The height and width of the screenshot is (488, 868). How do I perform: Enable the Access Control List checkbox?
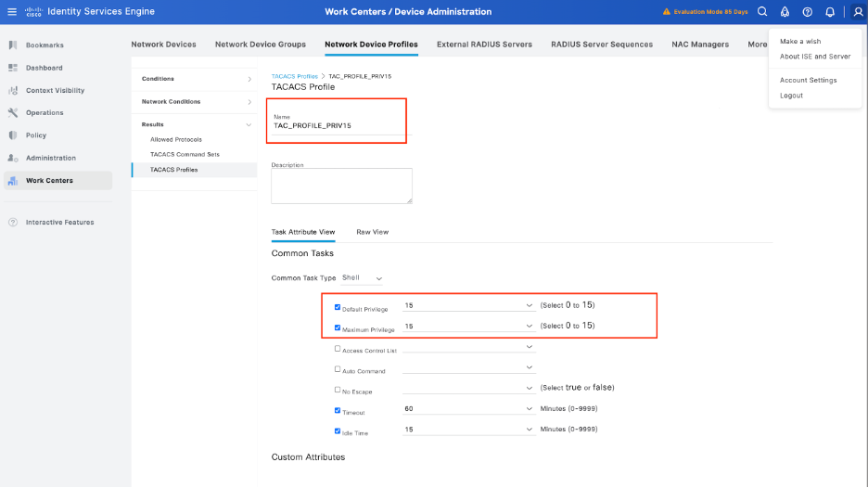338,349
